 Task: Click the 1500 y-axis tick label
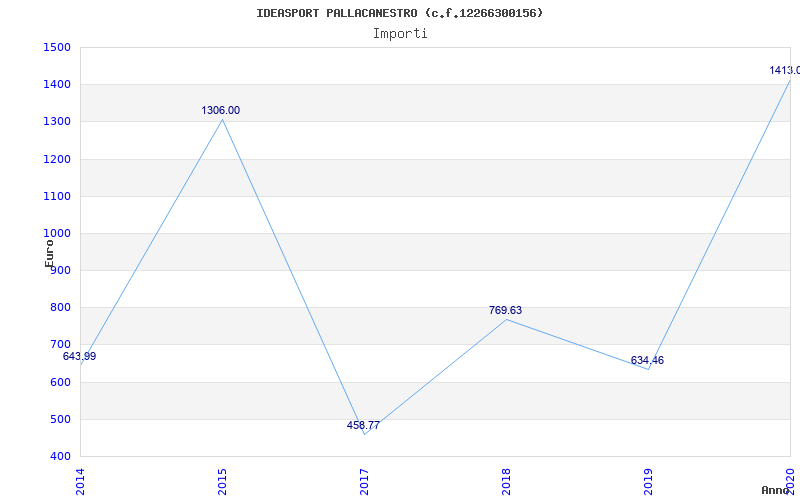57,47
